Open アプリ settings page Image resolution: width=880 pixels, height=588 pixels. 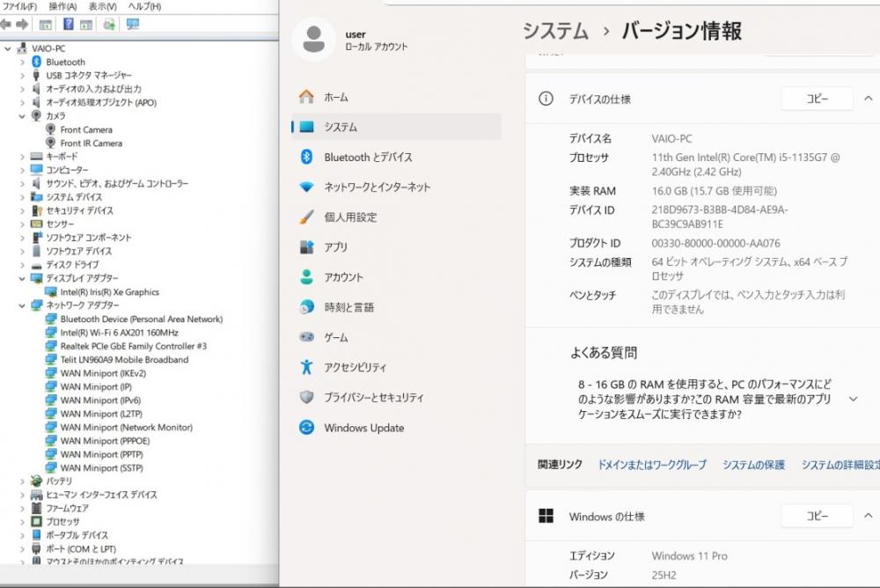[396, 247]
